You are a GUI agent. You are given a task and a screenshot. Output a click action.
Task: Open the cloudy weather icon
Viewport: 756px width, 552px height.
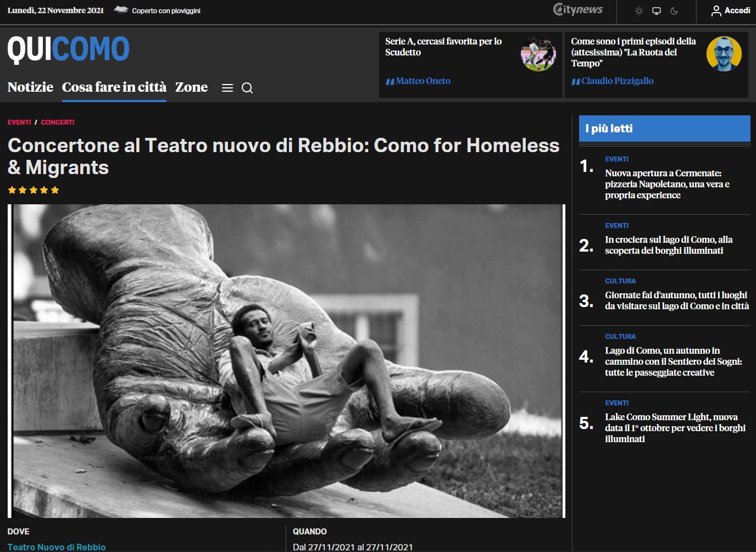[121, 10]
